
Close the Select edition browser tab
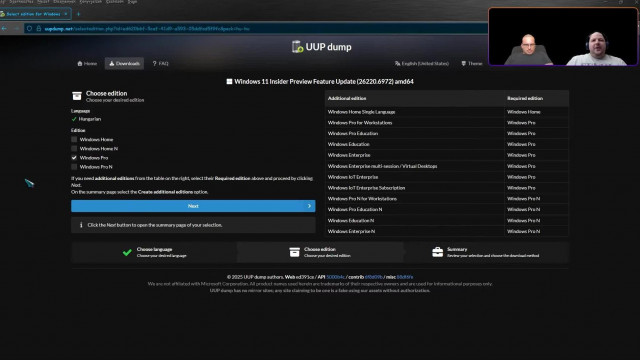point(66,14)
